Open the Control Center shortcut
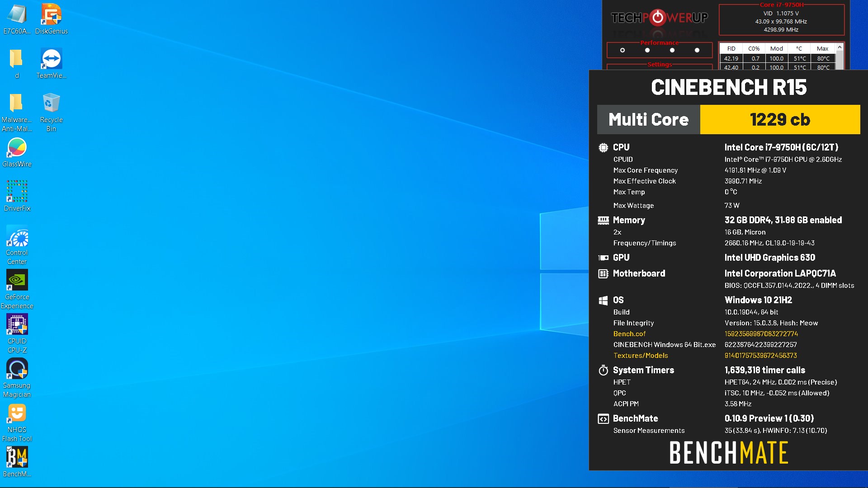The height and width of the screenshot is (488, 868). (x=17, y=245)
